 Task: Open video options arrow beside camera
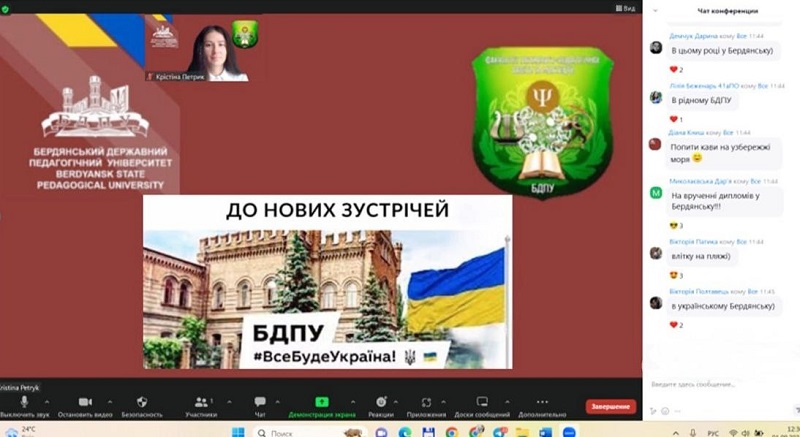pyautogui.click(x=110, y=402)
